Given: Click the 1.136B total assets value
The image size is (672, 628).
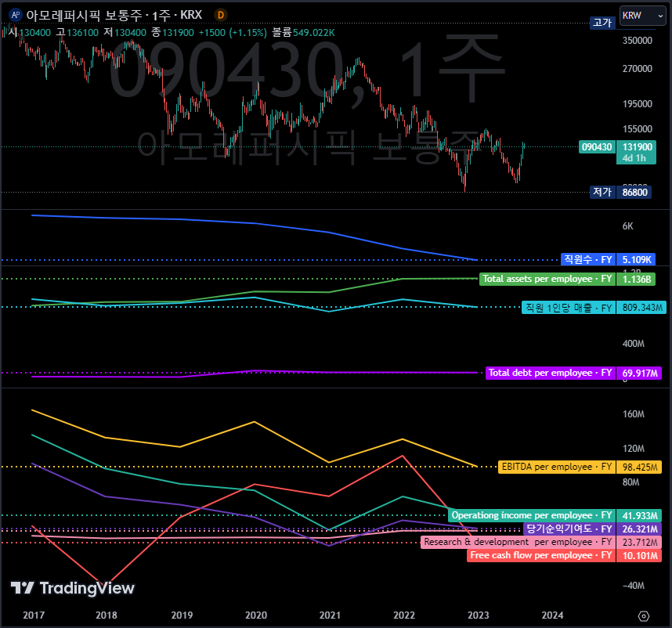Looking at the screenshot, I should click(636, 279).
